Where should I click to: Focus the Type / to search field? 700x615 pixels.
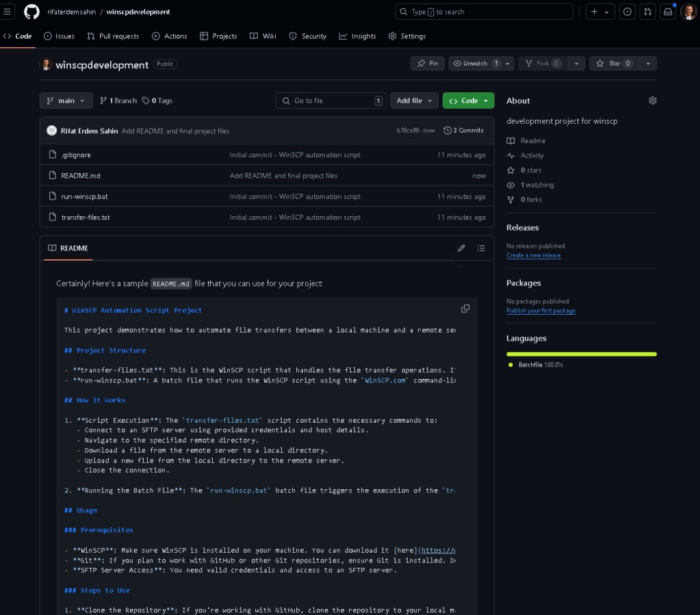(484, 12)
